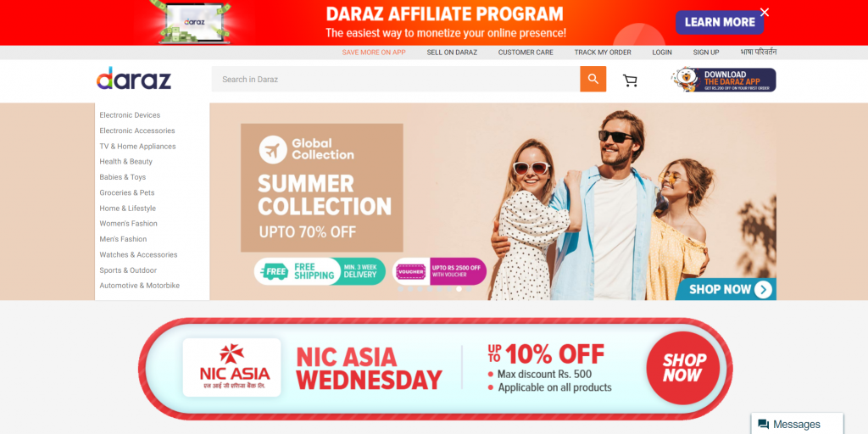Screen dimensions: 868x434
Task: Select the active white carousel dot
Action: coord(459,289)
